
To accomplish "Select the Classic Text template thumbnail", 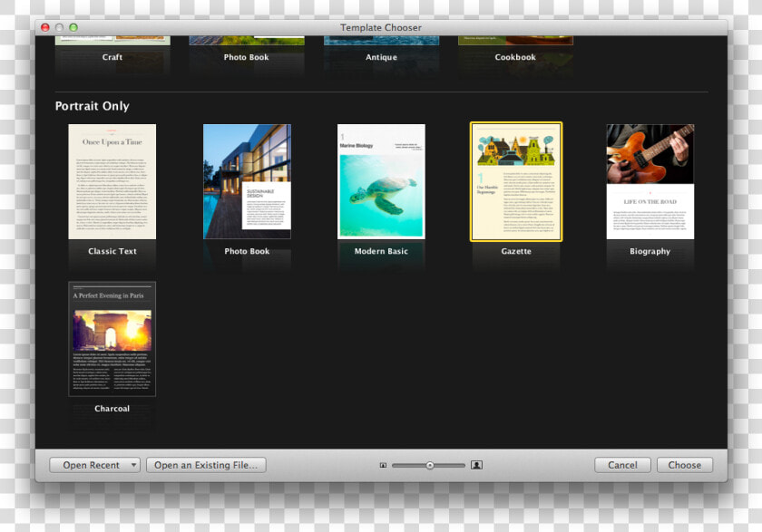I will coord(112,181).
